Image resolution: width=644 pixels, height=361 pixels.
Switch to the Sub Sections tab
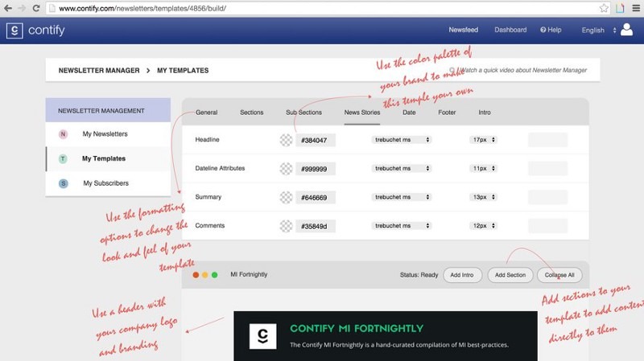pos(304,113)
